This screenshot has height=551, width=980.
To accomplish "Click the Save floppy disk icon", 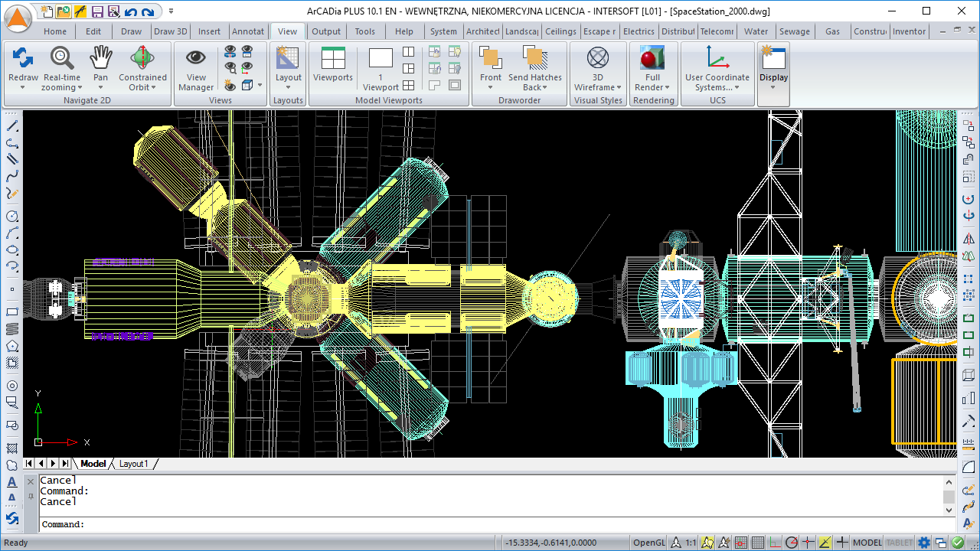I will (97, 11).
